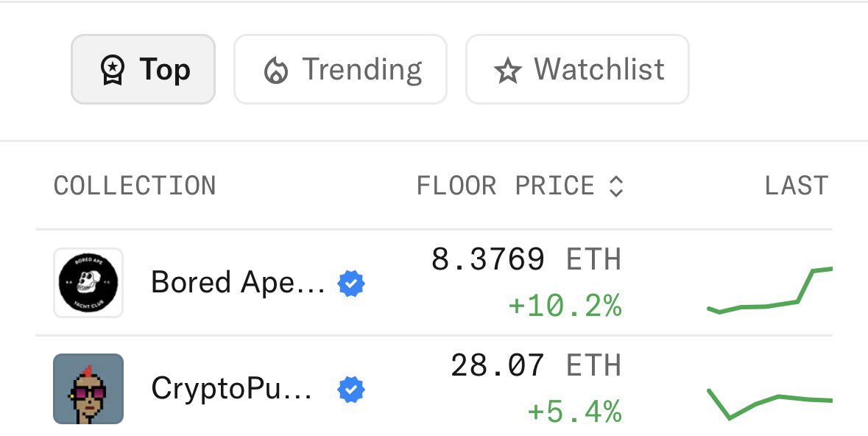Click CryptoPunks verified badge icon
This screenshot has width=868, height=436.
click(x=351, y=390)
